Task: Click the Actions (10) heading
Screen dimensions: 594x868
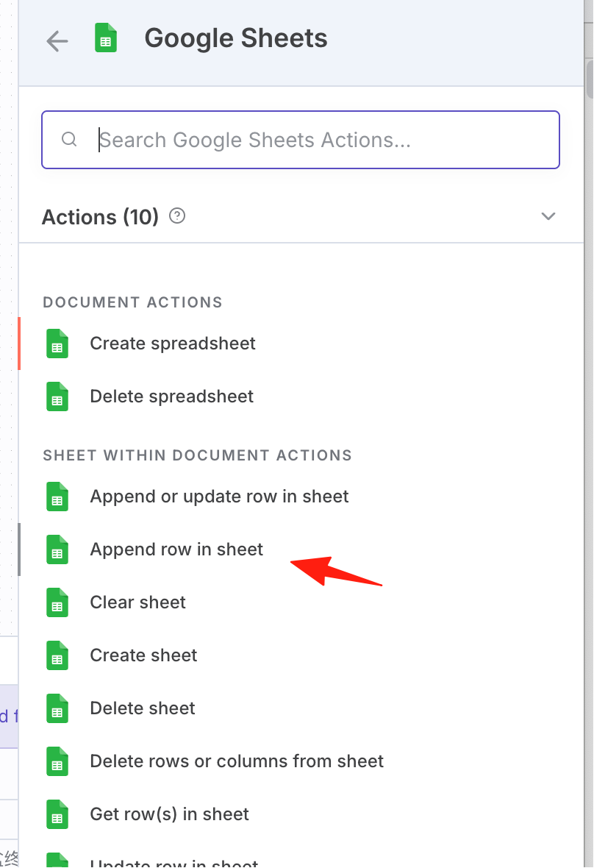Action: tap(100, 217)
